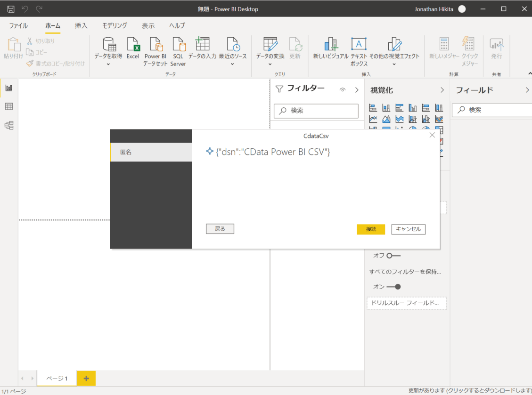Viewport: 532px width, 395px height.
Task: Select the モデリング ribbon tab
Action: point(115,26)
